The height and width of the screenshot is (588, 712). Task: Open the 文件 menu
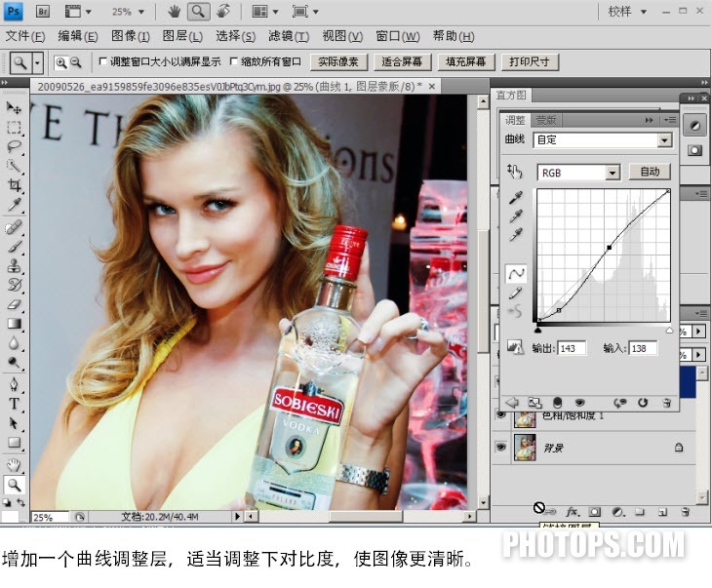(x=25, y=36)
